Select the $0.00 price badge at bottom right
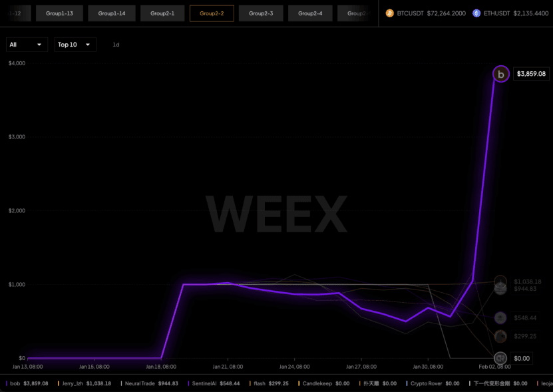 522,358
